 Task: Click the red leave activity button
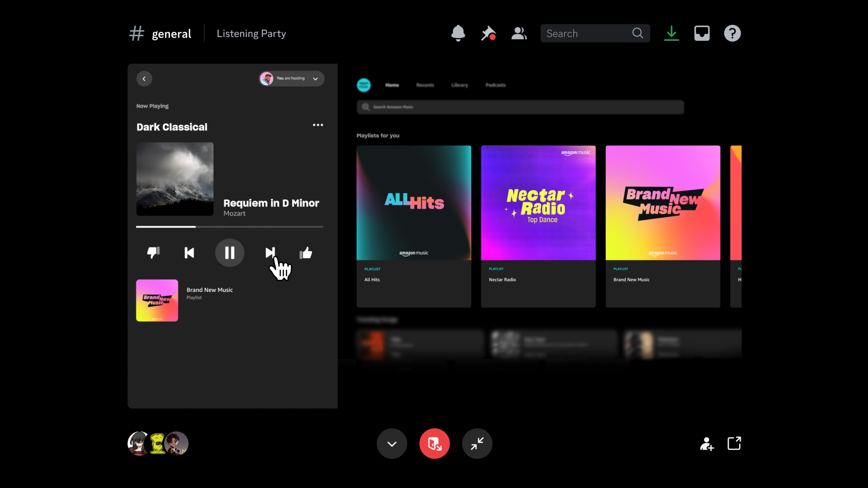(x=434, y=444)
